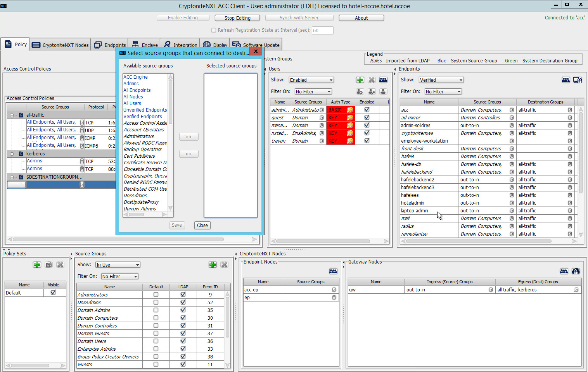Open Users Show dropdown set to Enabled
Image resolution: width=588 pixels, height=372 pixels.
tap(311, 80)
